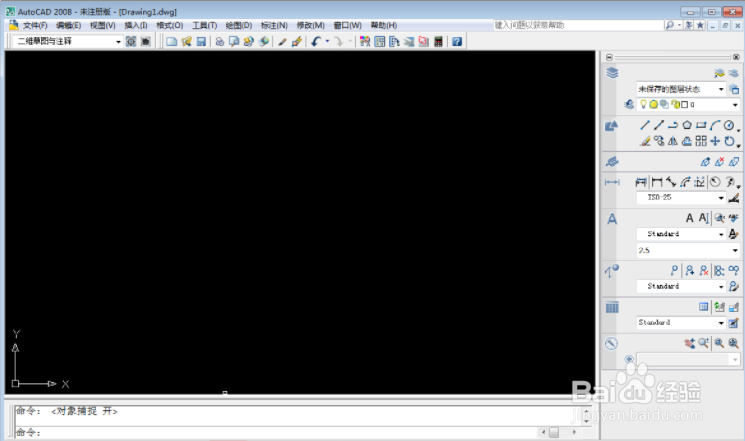Click the Multiline Text A tool
This screenshot has width=745, height=441.
(689, 218)
